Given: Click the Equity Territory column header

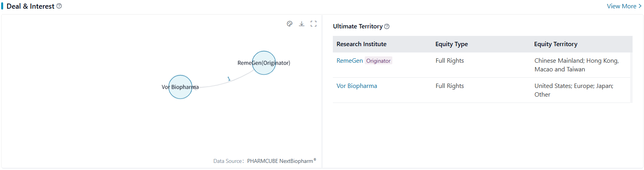Looking at the screenshot, I should [555, 44].
